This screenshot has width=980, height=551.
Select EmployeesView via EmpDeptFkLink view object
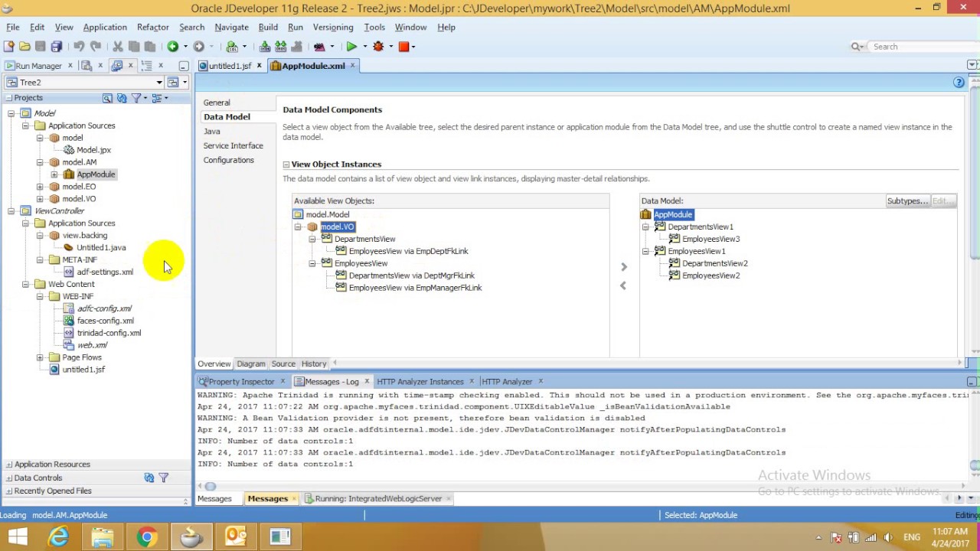pyautogui.click(x=408, y=252)
